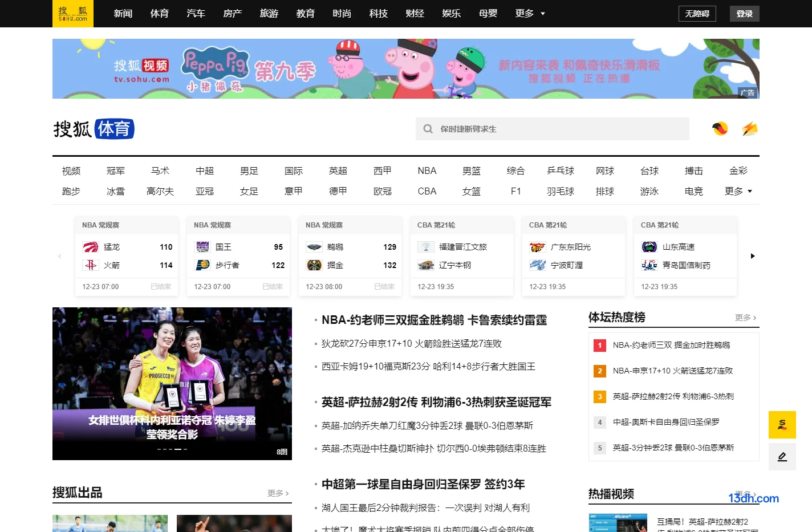Open the 母婴 top menu item
812x532 pixels.
coord(488,14)
